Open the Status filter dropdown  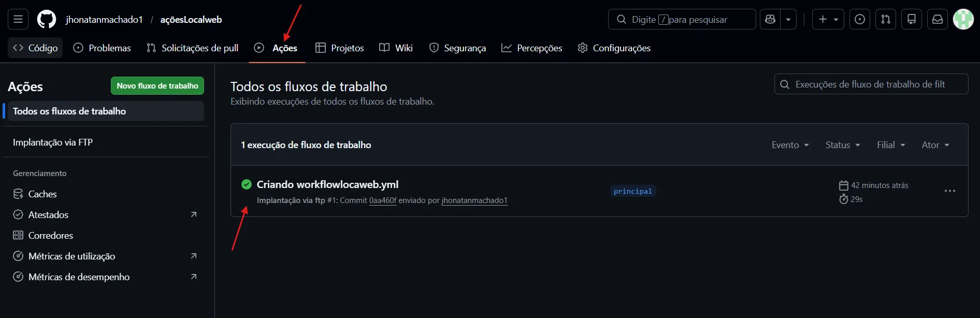[843, 145]
